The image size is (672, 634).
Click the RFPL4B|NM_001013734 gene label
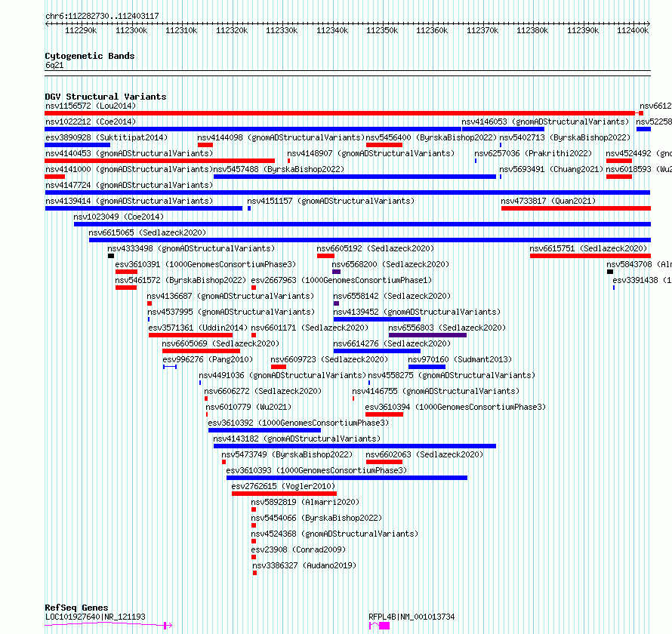pos(412,617)
